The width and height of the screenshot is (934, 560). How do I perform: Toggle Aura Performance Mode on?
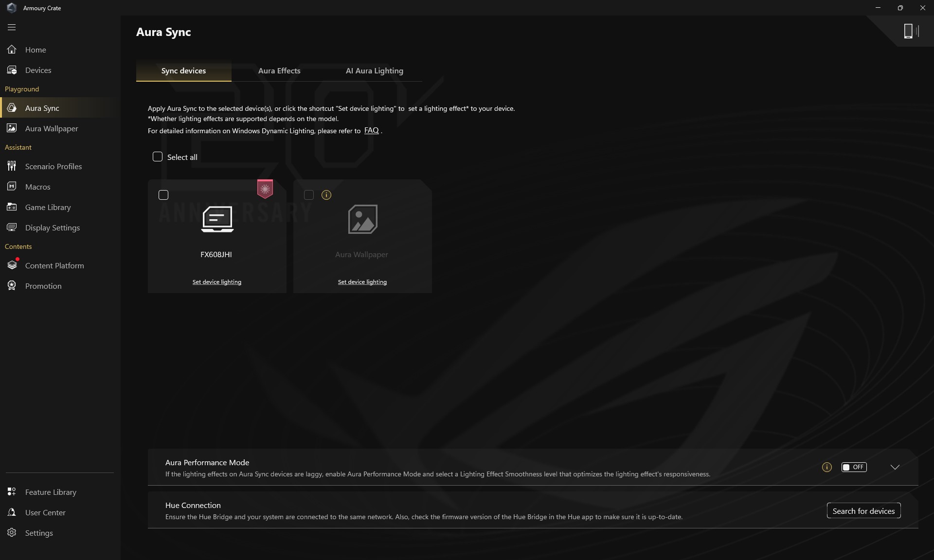coord(854,467)
